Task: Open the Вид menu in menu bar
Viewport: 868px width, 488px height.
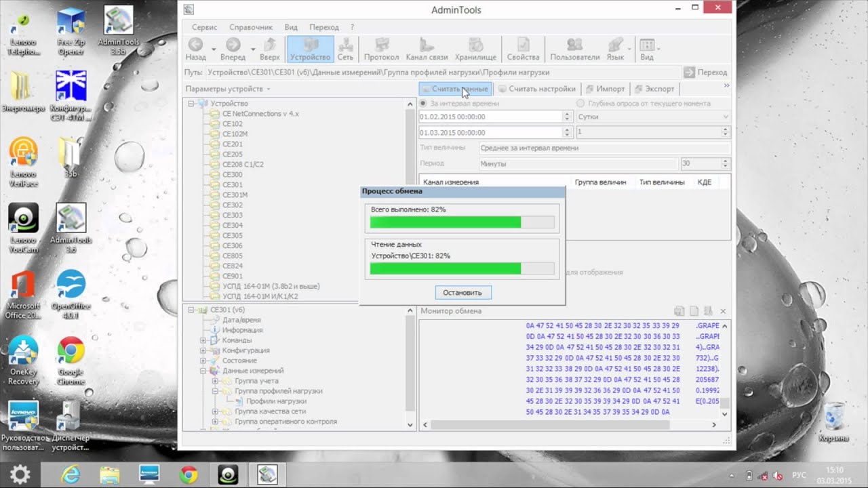Action: point(291,27)
